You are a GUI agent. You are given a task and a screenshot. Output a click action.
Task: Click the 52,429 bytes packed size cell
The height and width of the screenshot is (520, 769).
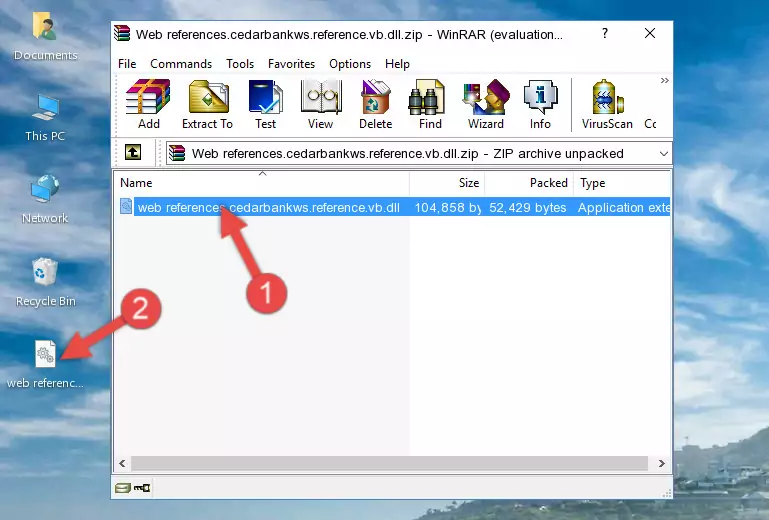click(528, 208)
